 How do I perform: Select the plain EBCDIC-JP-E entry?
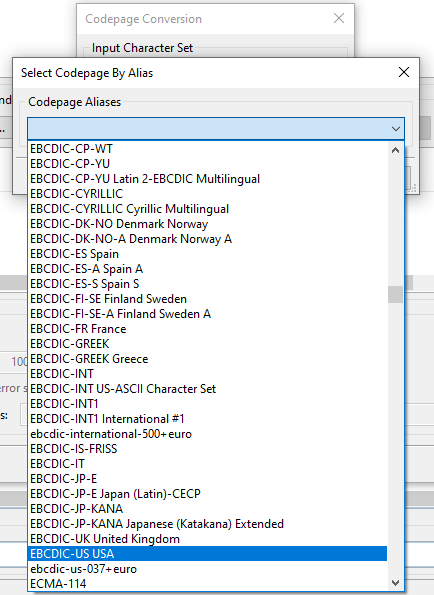(208, 479)
